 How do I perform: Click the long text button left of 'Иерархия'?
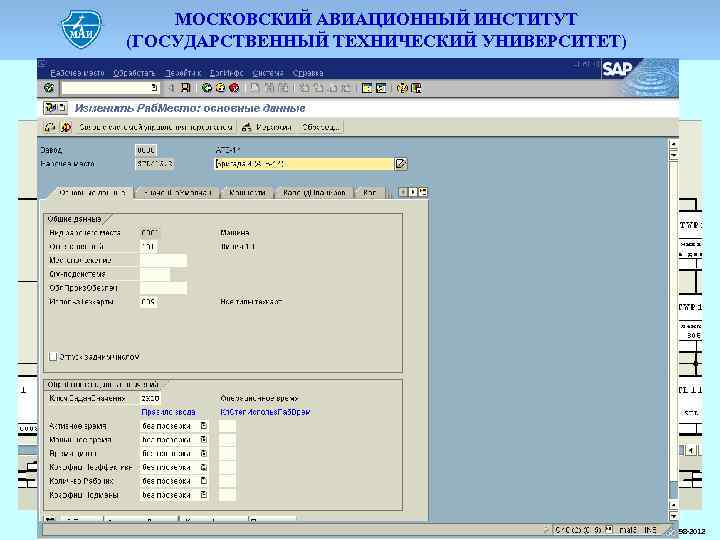[x=155, y=127]
